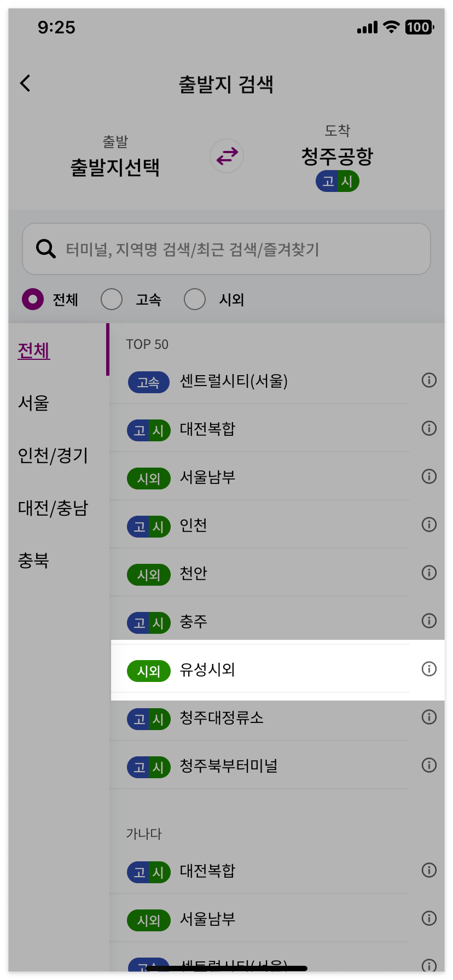Tap the magnifier icon in the search bar
The image size is (453, 980).
coord(45,248)
